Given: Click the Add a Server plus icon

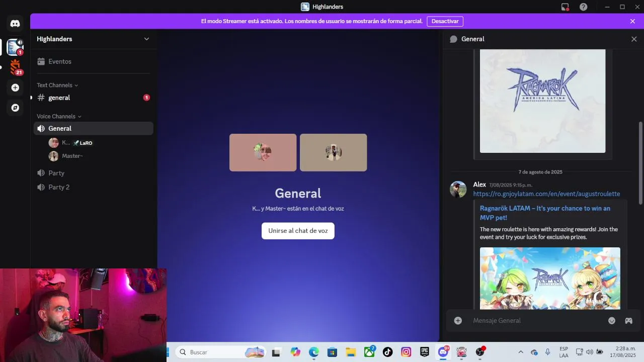Looking at the screenshot, I should tap(15, 87).
